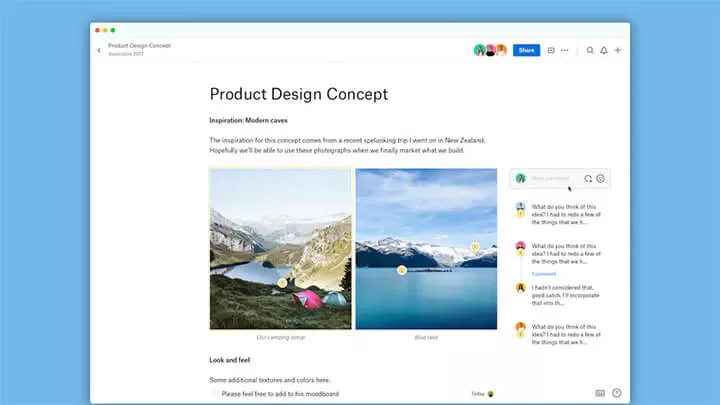Open the blue lake photo
The width and height of the screenshot is (720, 405).
tap(426, 248)
